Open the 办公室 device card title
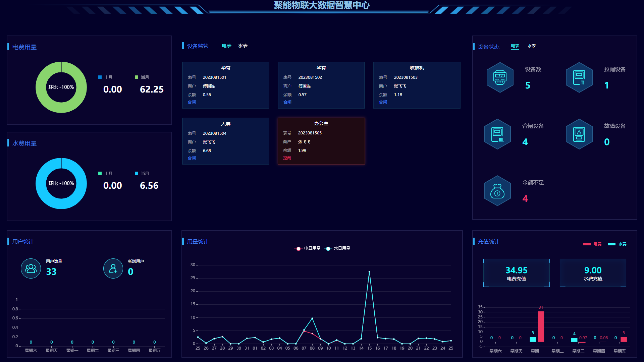 321,124
